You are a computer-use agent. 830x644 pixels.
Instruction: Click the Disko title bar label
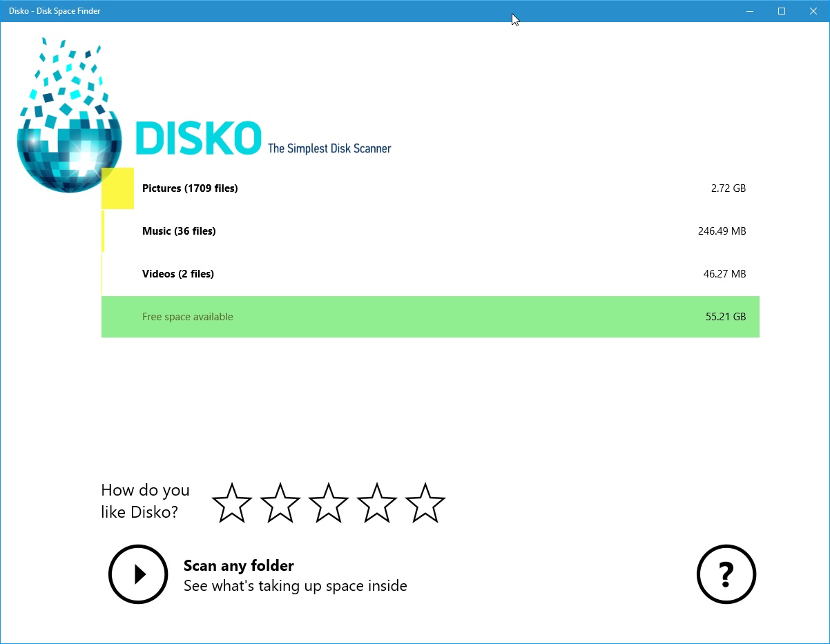[55, 11]
